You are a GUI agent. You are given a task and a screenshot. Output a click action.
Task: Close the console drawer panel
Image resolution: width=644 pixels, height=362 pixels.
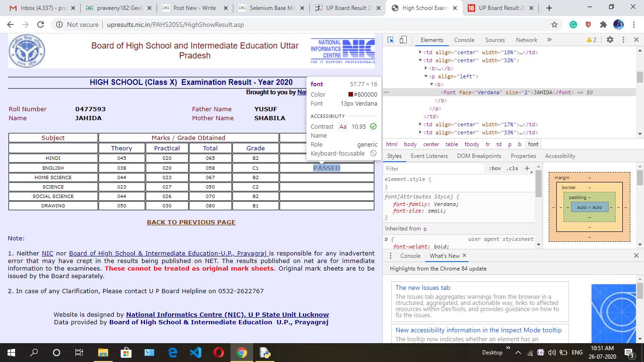pos(636,255)
